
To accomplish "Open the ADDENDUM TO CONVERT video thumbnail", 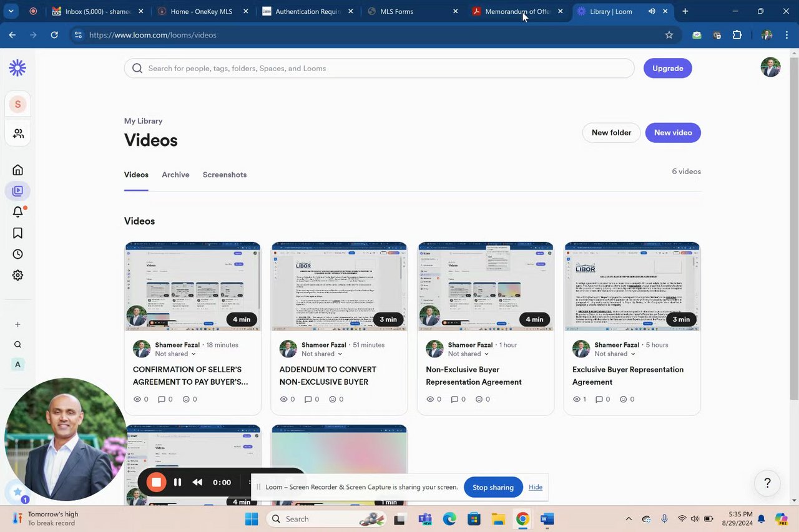I will pyautogui.click(x=339, y=286).
